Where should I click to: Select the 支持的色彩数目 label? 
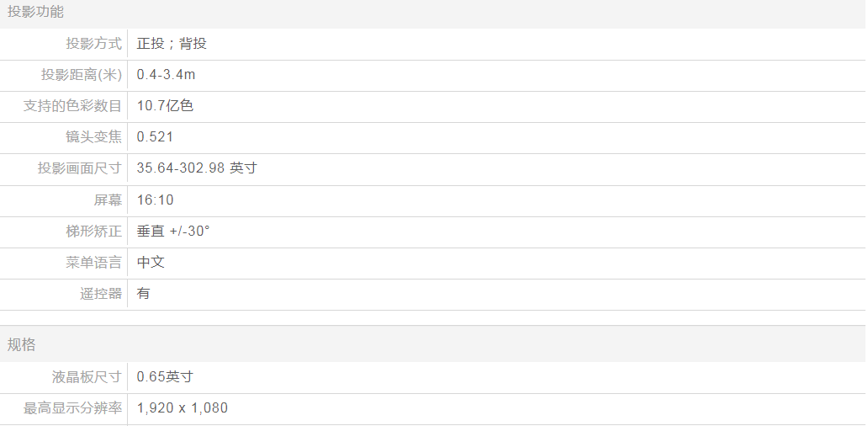73,106
